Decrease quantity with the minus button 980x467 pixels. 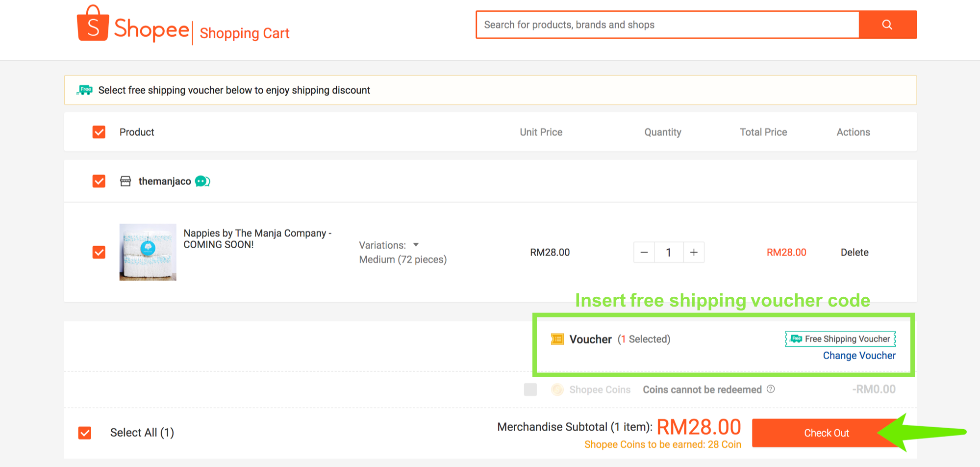click(x=644, y=252)
